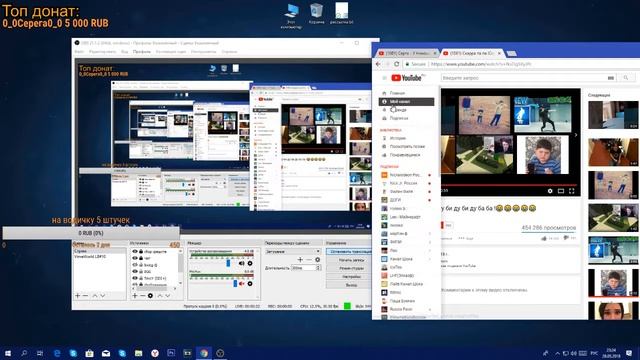Screen dimensions: 640x360
Task: Reload the YouTube page in Chrome
Action: 396,64
